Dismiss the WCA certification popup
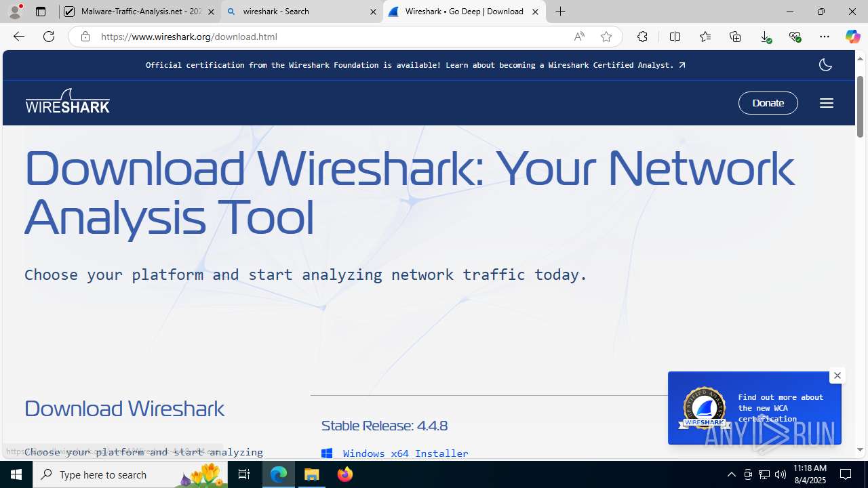Viewport: 868px width, 488px height. coord(837,375)
